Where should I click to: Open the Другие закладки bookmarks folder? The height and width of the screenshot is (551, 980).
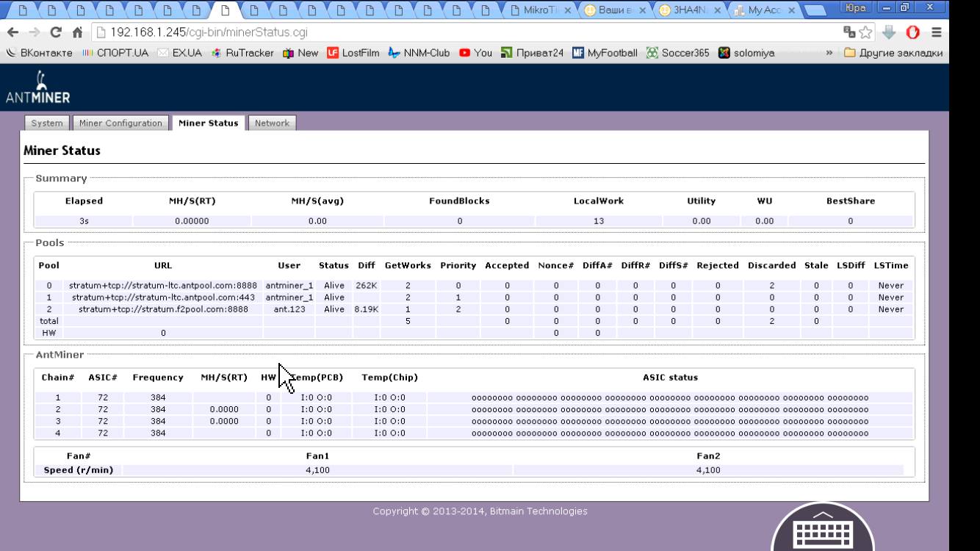tap(893, 53)
